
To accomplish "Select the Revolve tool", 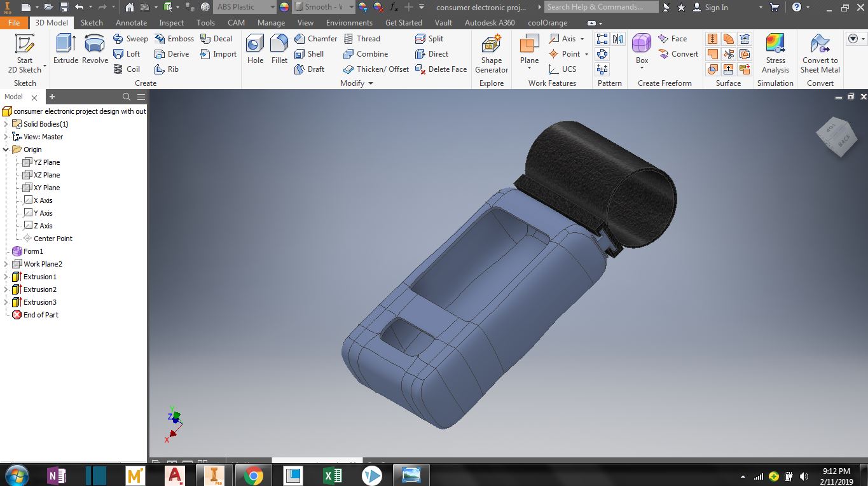I will 95,49.
